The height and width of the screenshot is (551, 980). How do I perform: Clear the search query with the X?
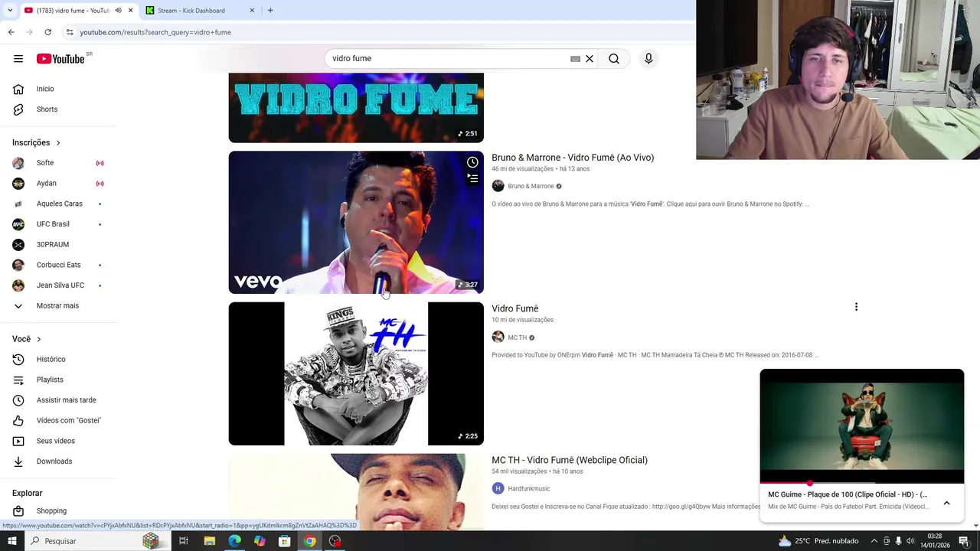pos(590,59)
